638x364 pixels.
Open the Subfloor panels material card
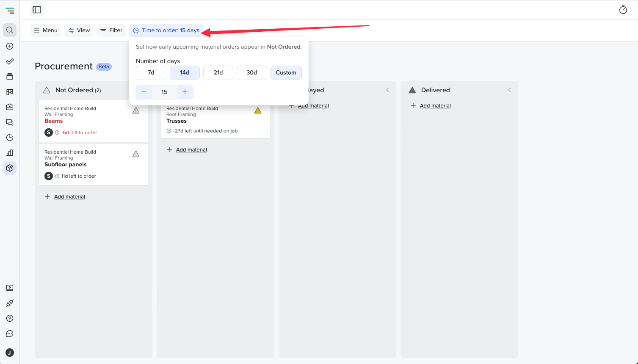[94, 165]
